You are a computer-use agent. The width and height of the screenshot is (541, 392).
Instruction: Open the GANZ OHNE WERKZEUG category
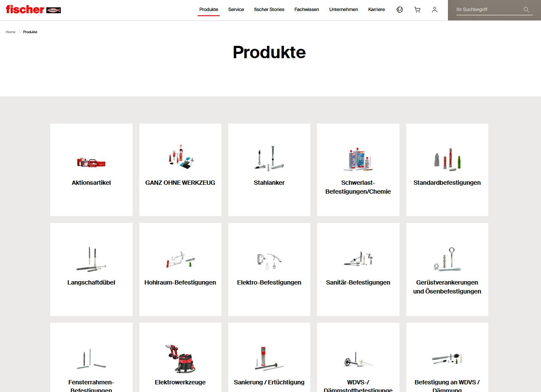pos(180,183)
